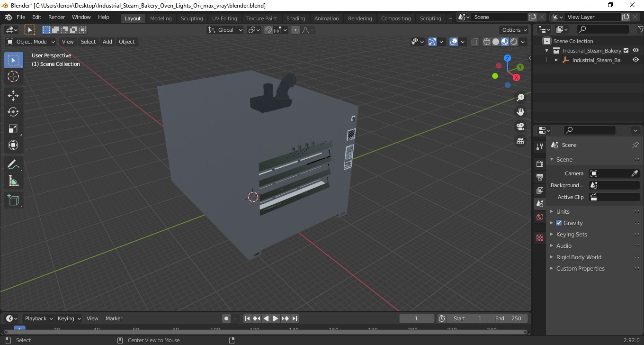Toggle auto keying record button
644x345 pixels.
click(226, 318)
